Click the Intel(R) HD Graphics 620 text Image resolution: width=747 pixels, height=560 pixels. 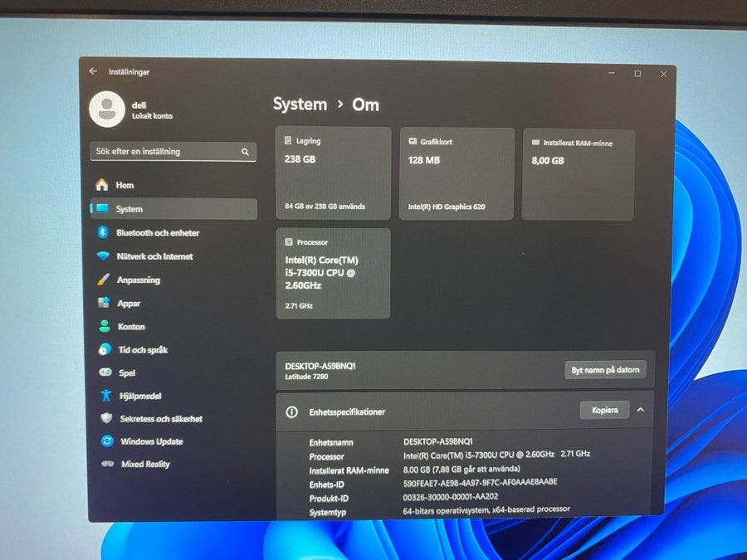coord(447,207)
